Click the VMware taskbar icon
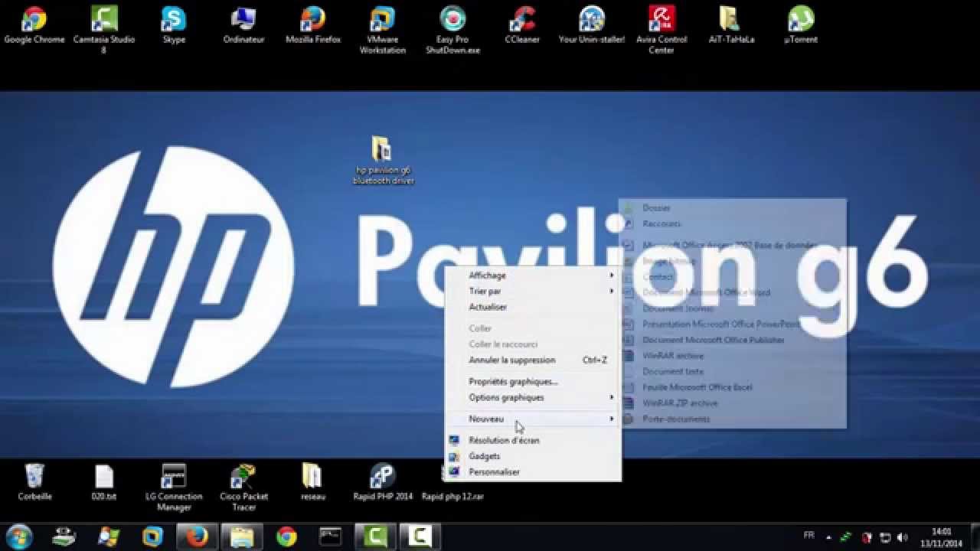The width and height of the screenshot is (980, 551). pyautogui.click(x=152, y=536)
